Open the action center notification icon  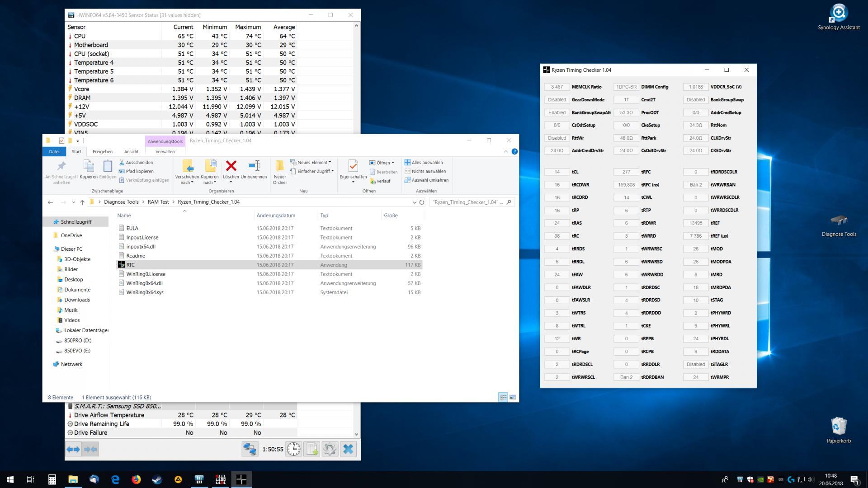[854, 480]
